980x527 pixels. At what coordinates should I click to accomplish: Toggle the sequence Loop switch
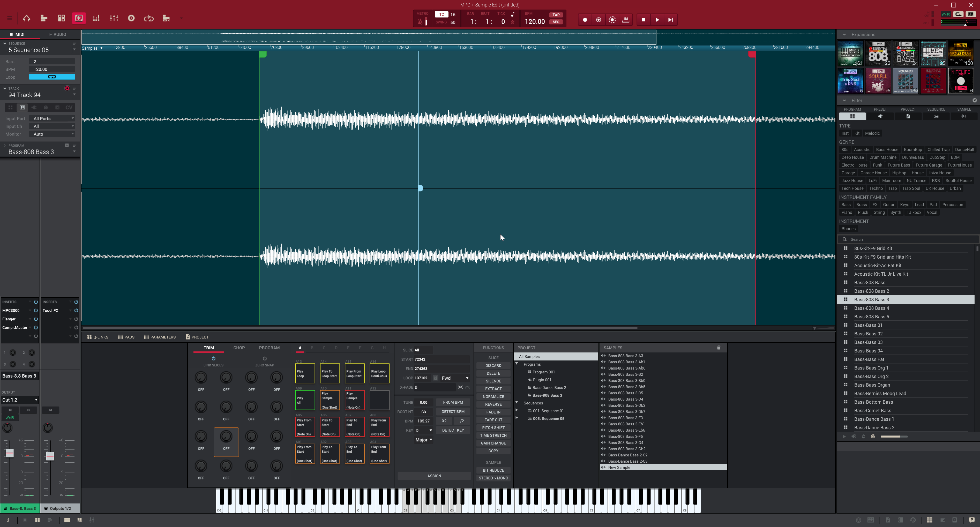pos(52,77)
